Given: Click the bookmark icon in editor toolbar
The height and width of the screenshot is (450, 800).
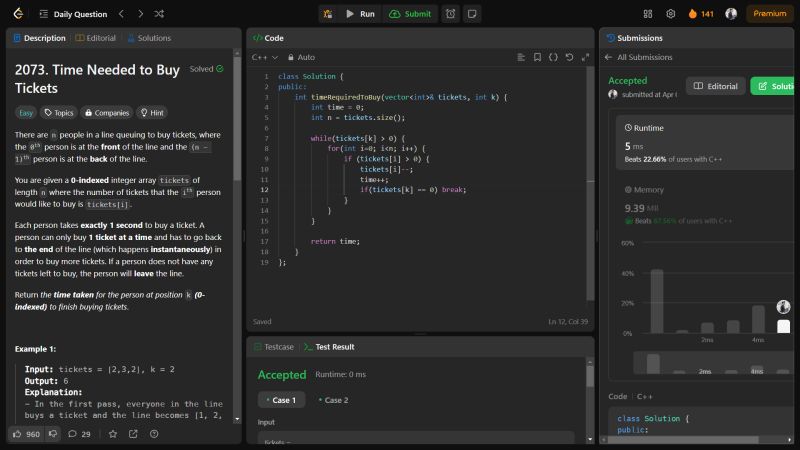Looking at the screenshot, I should click(537, 57).
